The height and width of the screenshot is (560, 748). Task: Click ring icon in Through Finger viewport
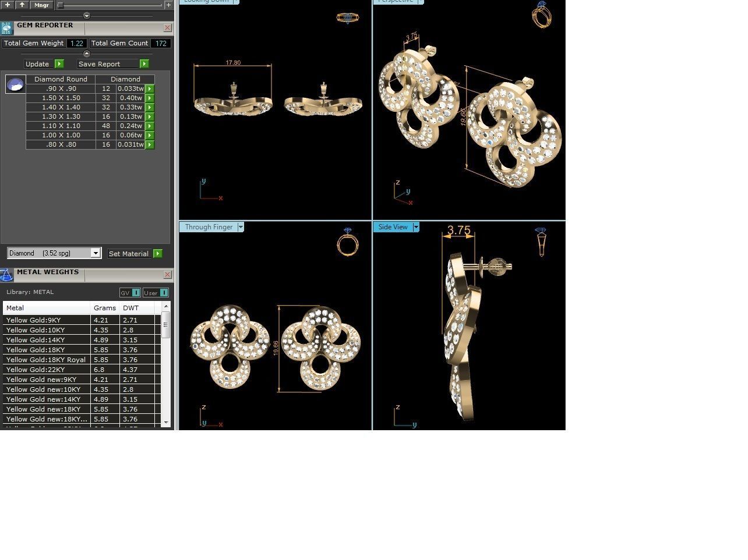pyautogui.click(x=348, y=242)
